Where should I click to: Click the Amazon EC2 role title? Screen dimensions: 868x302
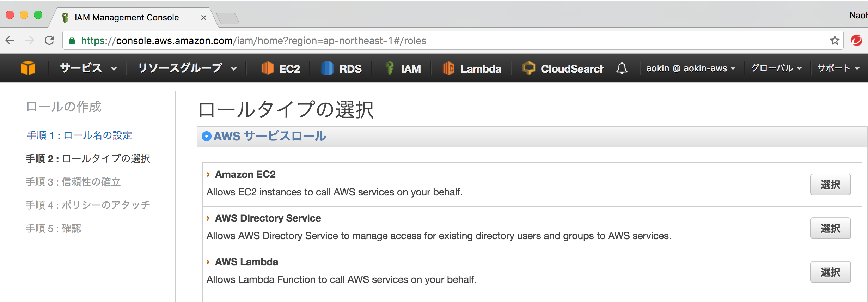pos(245,174)
